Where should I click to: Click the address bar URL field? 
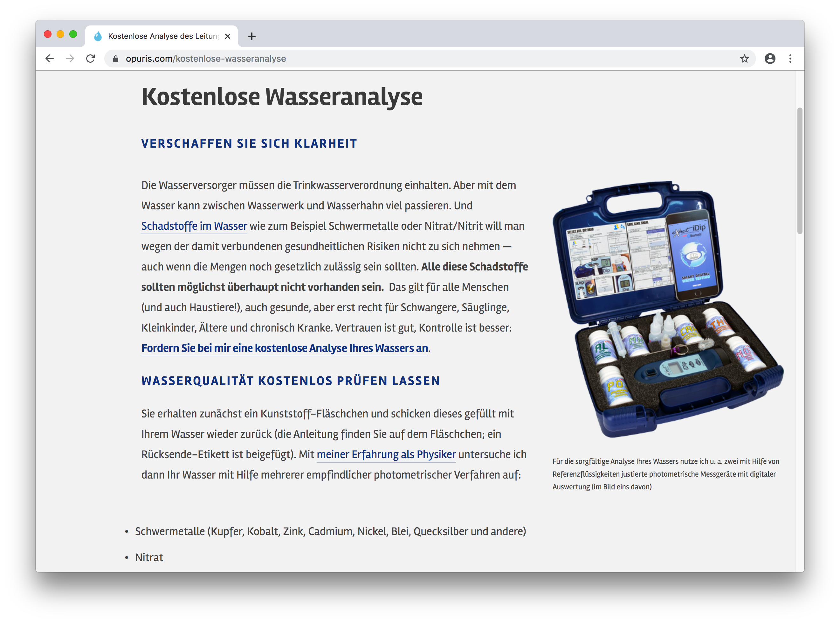430,59
